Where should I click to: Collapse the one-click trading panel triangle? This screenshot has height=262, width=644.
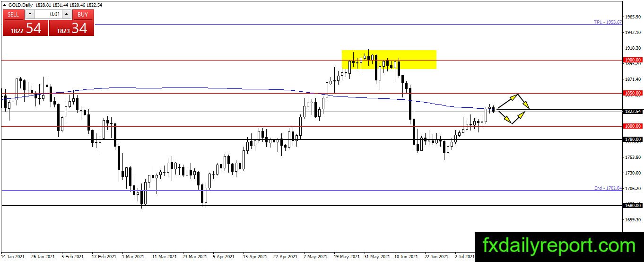pos(5,4)
